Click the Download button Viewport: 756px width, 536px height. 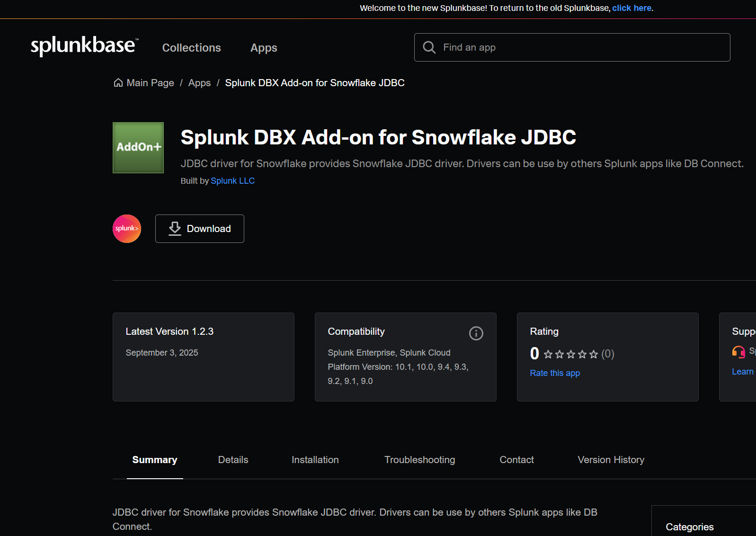pos(200,229)
